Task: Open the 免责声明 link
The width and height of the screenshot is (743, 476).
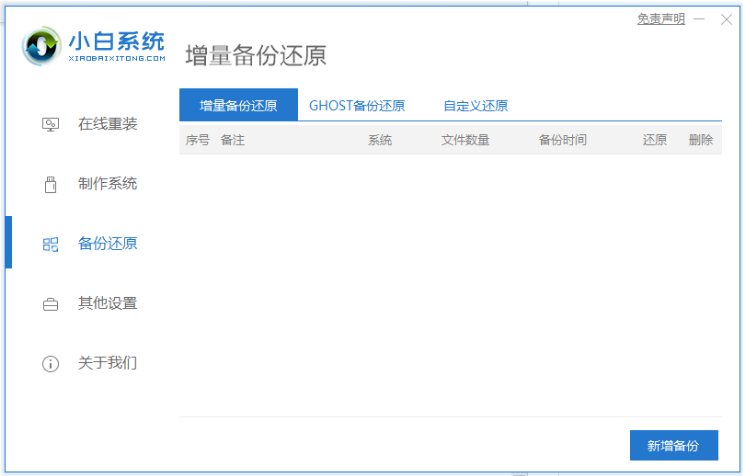Action: pyautogui.click(x=661, y=19)
